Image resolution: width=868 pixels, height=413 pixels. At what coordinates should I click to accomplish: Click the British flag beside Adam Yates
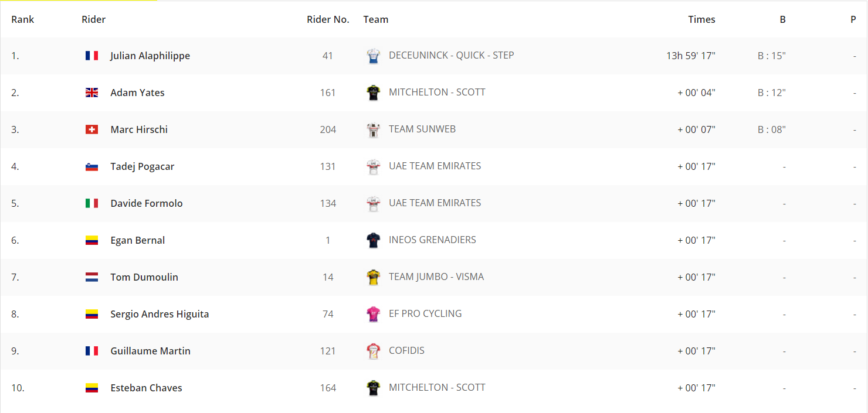[x=91, y=93]
